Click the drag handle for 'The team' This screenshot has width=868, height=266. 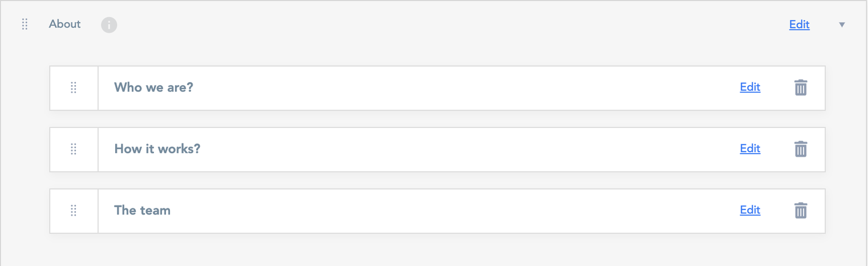[74, 211]
